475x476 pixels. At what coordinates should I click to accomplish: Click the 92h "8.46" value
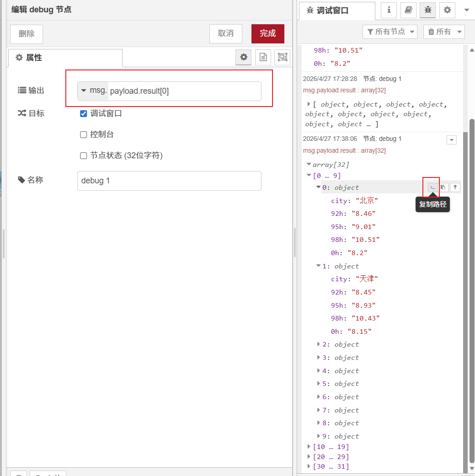point(363,214)
